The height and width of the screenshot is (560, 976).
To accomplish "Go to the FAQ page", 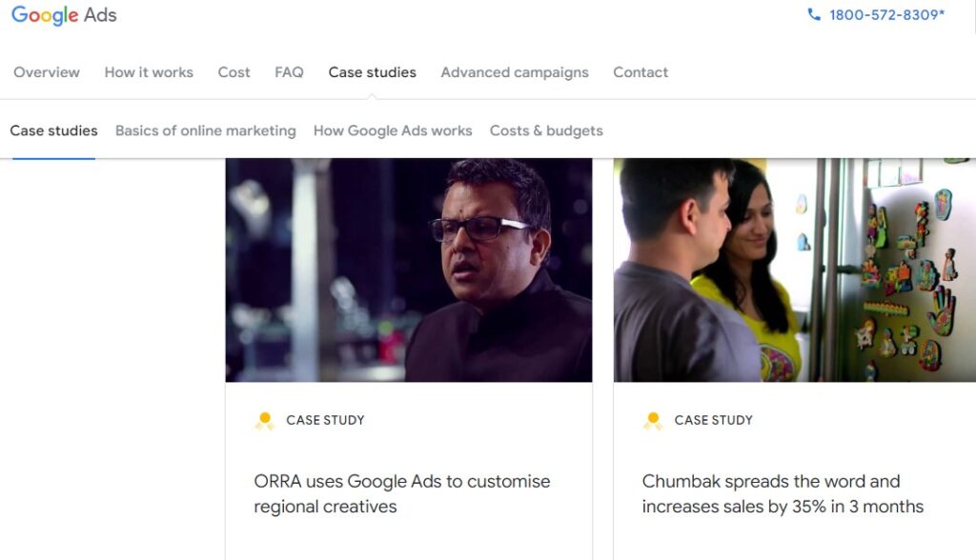I will coord(289,72).
